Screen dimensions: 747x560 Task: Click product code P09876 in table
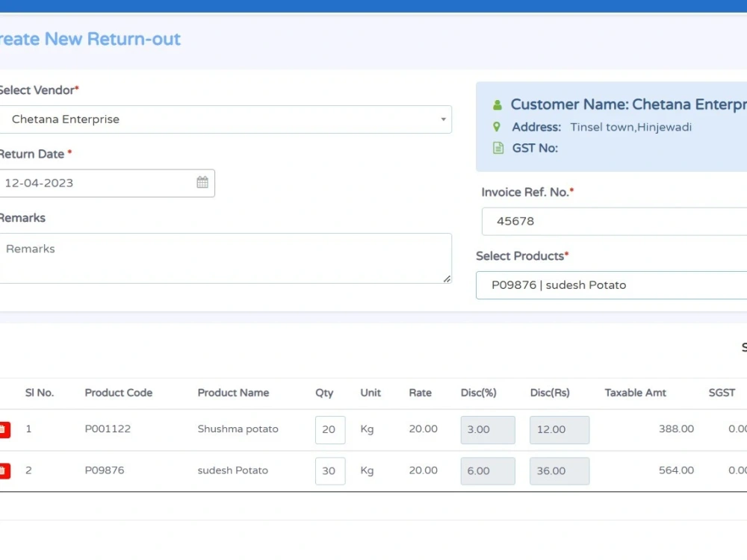(x=105, y=470)
